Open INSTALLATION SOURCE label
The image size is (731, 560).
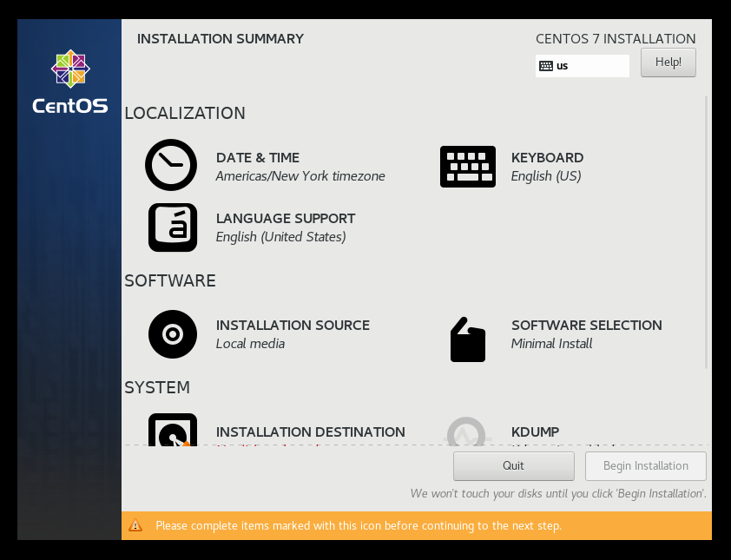pyautogui.click(x=293, y=325)
